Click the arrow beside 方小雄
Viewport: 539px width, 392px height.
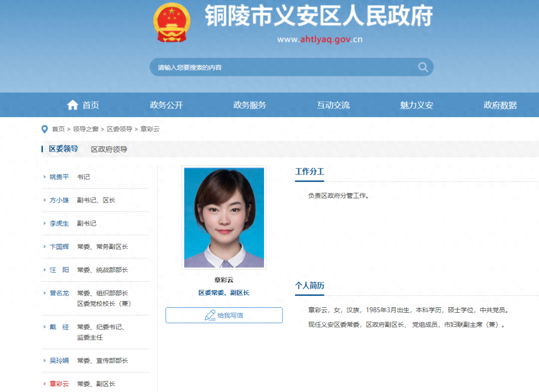44,200
